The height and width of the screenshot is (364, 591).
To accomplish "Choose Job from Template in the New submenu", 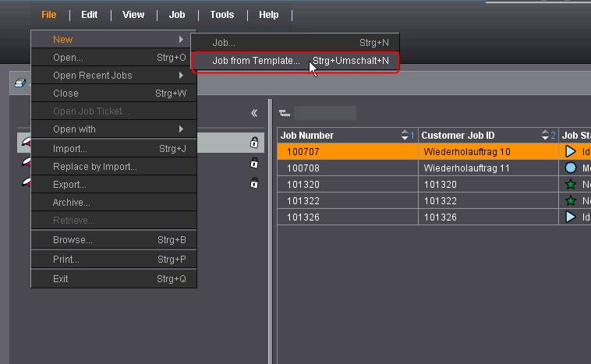I will click(256, 61).
